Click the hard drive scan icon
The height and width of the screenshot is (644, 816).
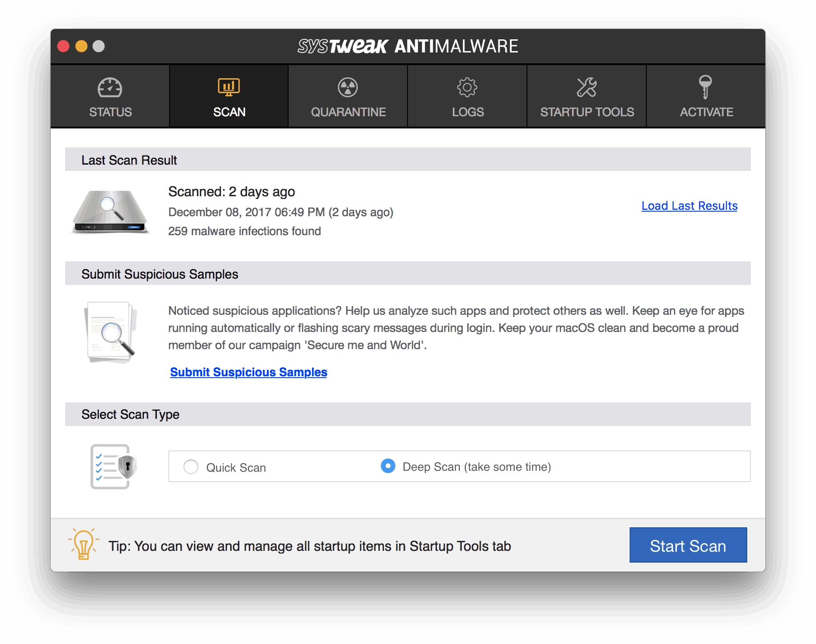click(110, 212)
